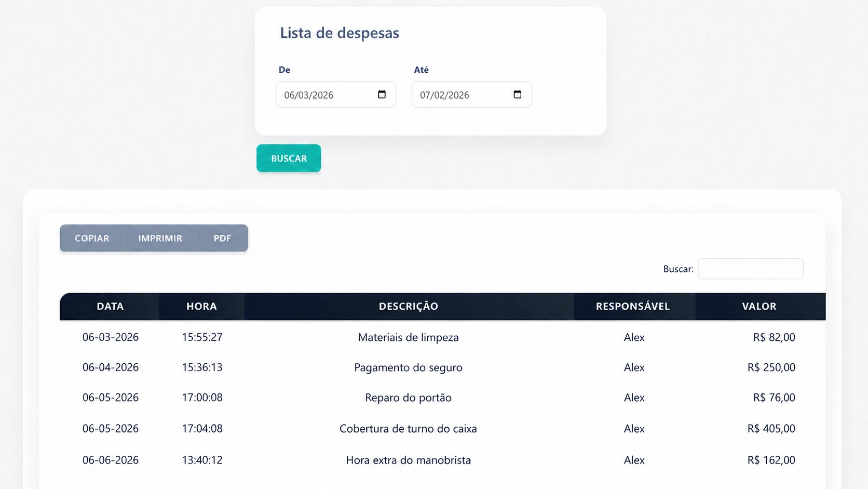Screen dimensions: 868x489
Task: Click Alex in Materiais de limpeza row
Action: pyautogui.click(x=634, y=337)
